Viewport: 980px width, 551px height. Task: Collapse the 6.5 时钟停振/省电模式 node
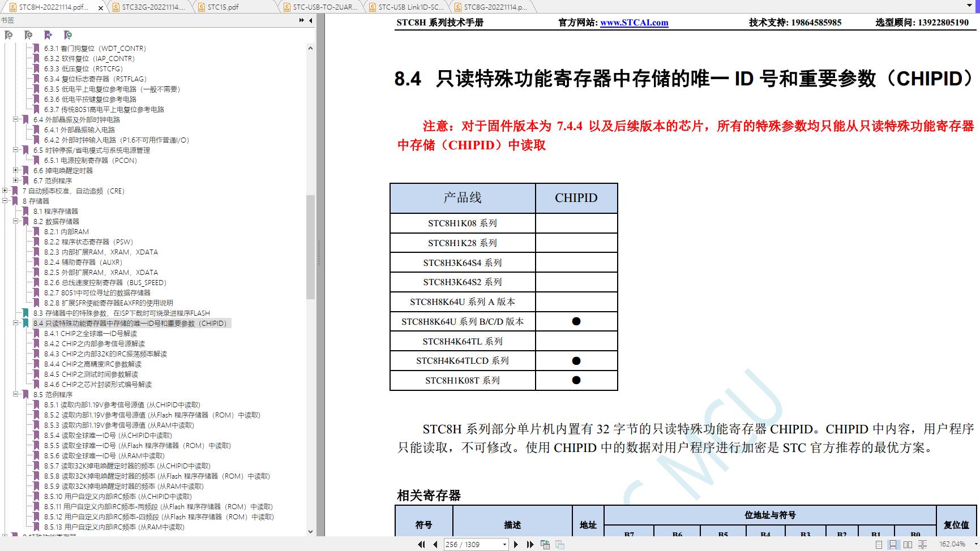point(16,150)
